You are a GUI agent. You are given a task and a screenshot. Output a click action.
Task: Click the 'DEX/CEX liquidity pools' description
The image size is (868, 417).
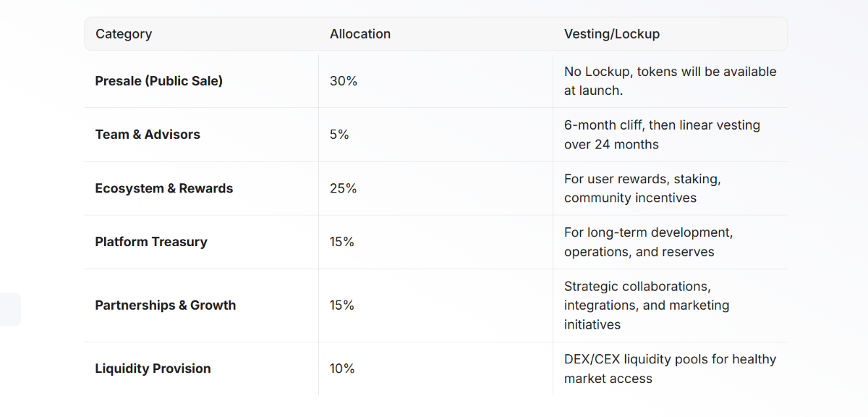tap(670, 359)
